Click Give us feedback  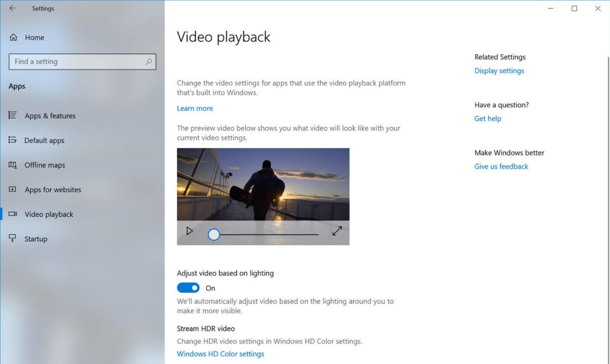(501, 166)
